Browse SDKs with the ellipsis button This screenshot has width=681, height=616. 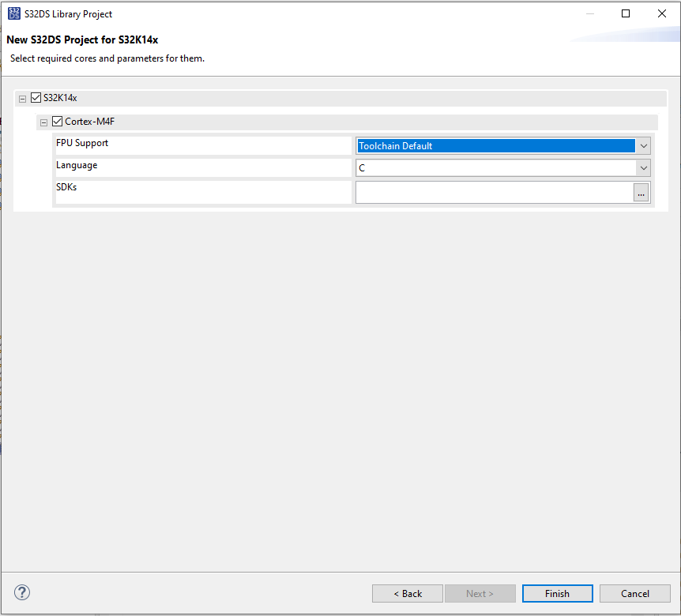pos(641,193)
